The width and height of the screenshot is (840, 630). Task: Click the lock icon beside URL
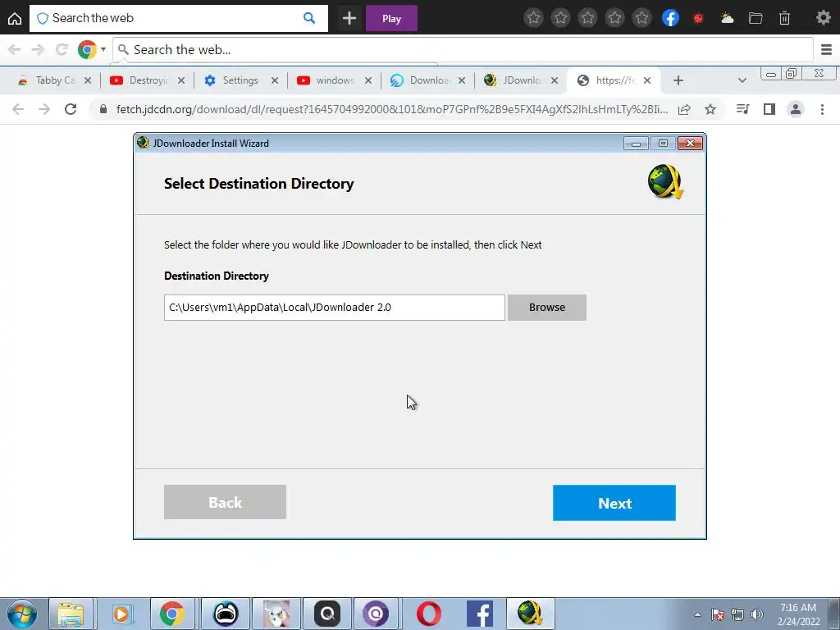103,109
